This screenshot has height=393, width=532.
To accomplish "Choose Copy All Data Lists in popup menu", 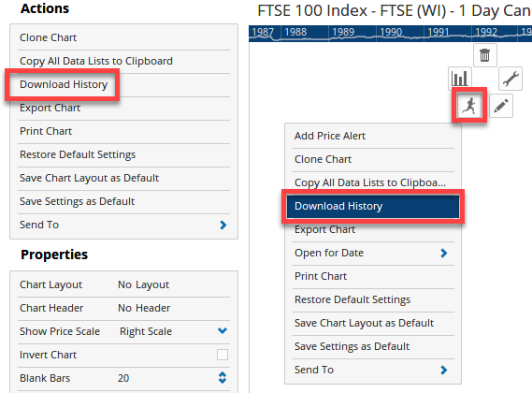I will tap(373, 182).
